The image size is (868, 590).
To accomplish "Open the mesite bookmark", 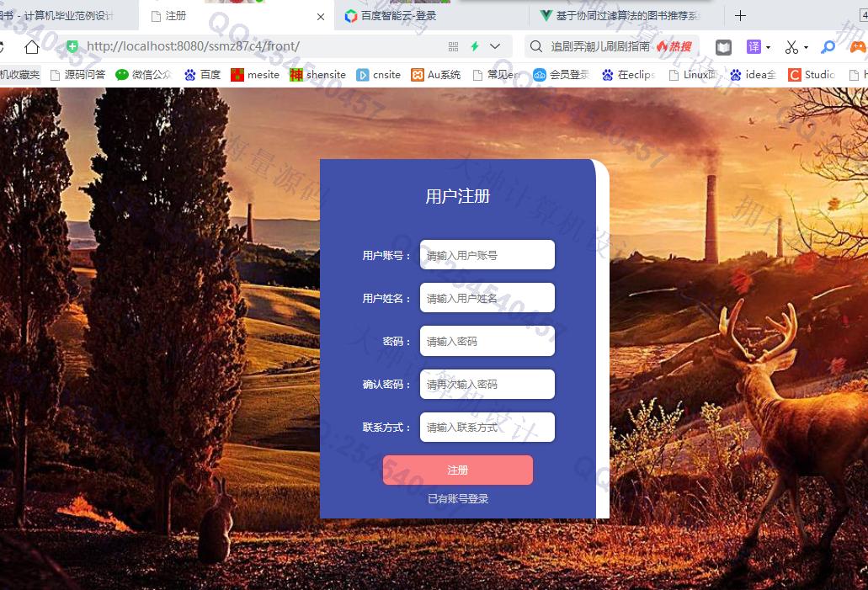I will coord(255,75).
